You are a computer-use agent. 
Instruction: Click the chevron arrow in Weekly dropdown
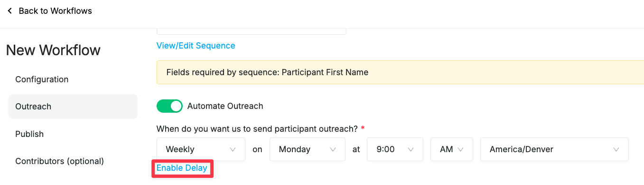233,149
